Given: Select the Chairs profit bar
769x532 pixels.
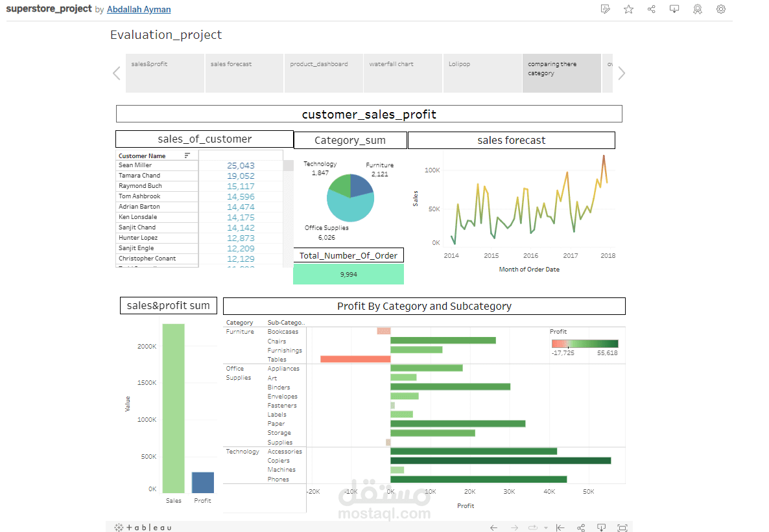Looking at the screenshot, I should (444, 340).
